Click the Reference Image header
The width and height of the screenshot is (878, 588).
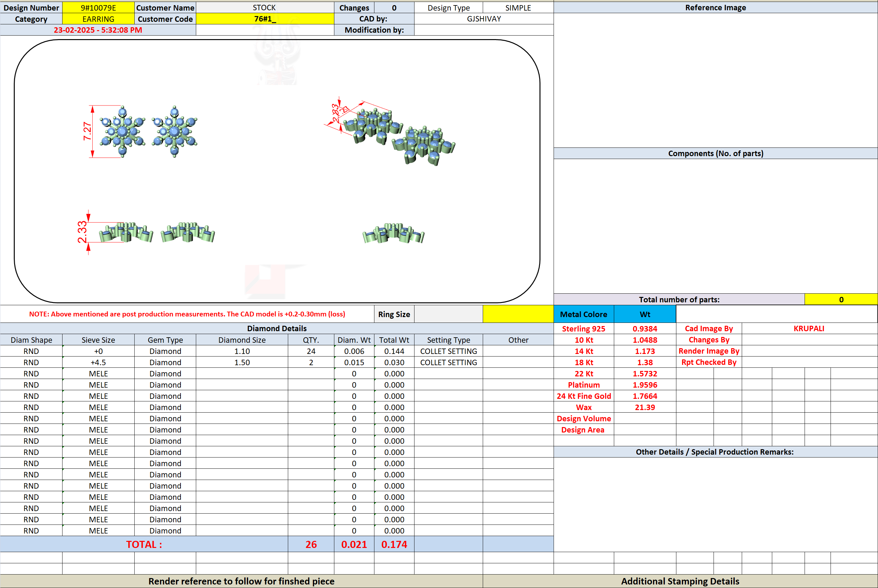pos(715,7)
